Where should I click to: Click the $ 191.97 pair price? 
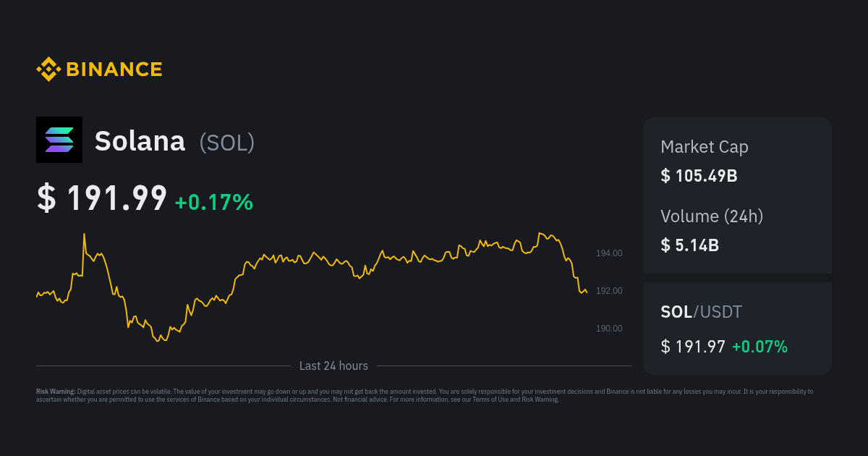[x=693, y=347]
